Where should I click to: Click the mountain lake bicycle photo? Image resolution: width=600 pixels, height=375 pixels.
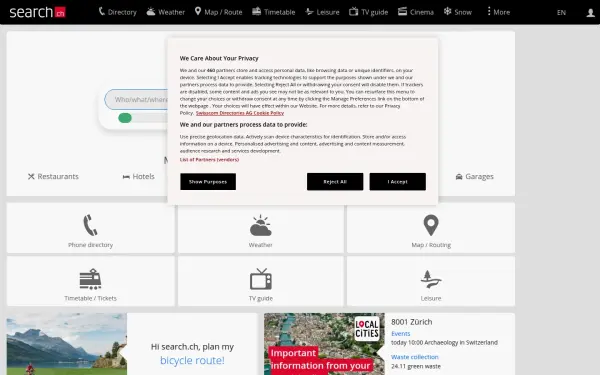pos(67,344)
